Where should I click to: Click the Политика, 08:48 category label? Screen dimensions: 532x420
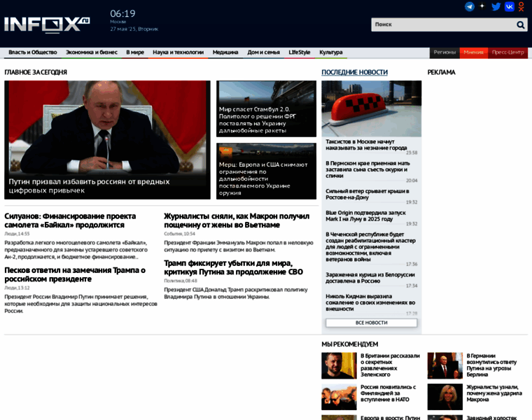point(181,281)
